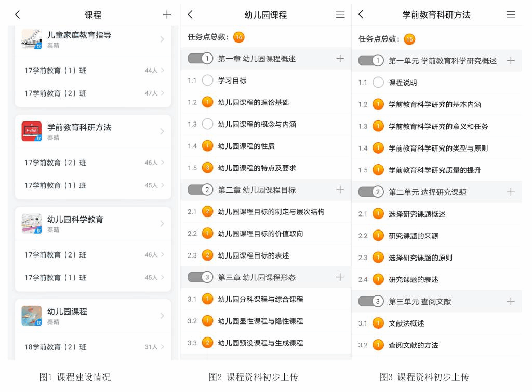
Task: Toggle the 第三单元 查阅文献 switch
Action: pos(371,301)
